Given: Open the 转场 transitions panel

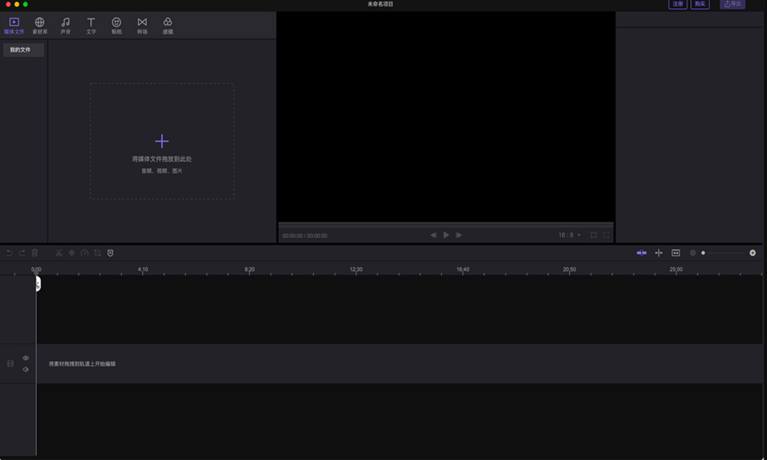Looking at the screenshot, I should click(x=142, y=25).
